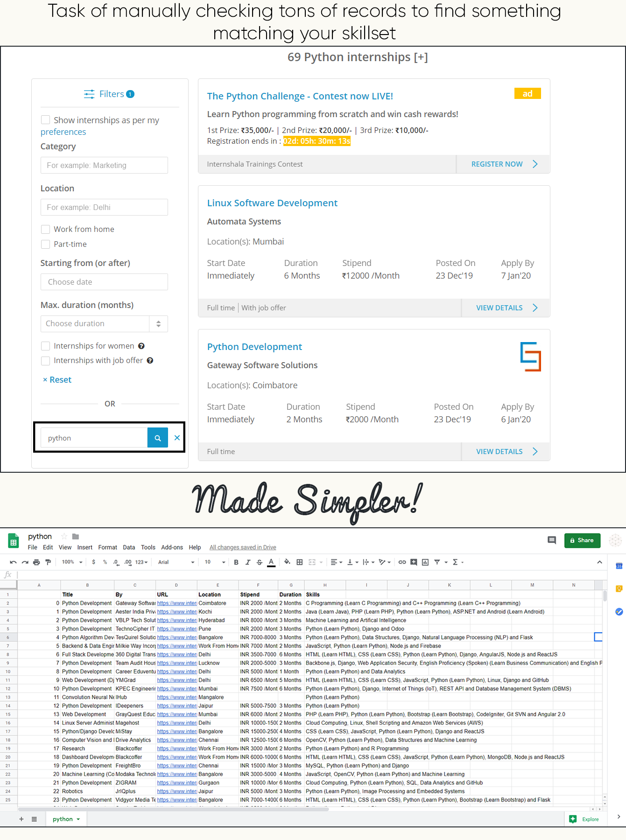Click the Filters slider icon
626x840 pixels.
(89, 94)
